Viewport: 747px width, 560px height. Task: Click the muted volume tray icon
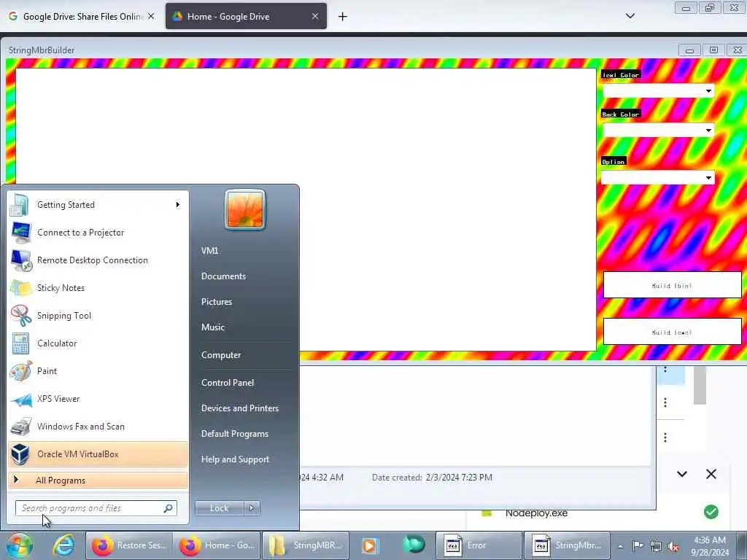[x=674, y=546]
